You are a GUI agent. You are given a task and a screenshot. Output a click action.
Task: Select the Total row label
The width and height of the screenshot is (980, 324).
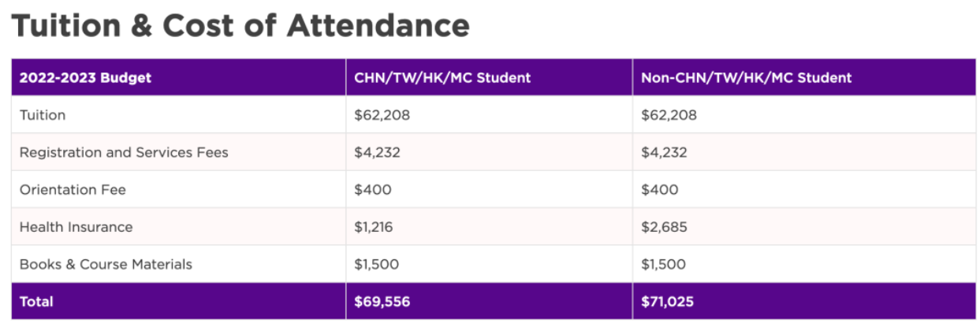tap(36, 302)
